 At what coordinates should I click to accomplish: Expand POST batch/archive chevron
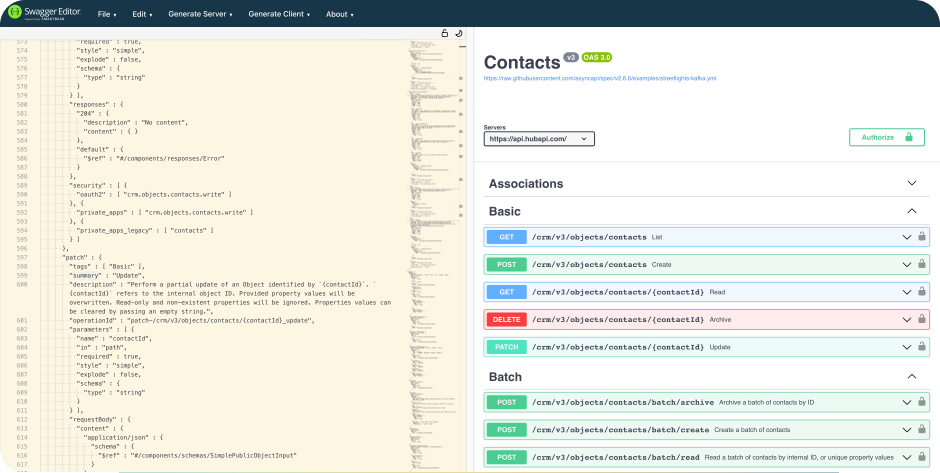pos(907,402)
